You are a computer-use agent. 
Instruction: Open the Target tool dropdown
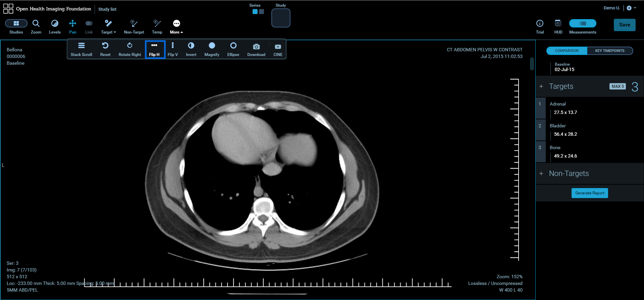(108, 26)
